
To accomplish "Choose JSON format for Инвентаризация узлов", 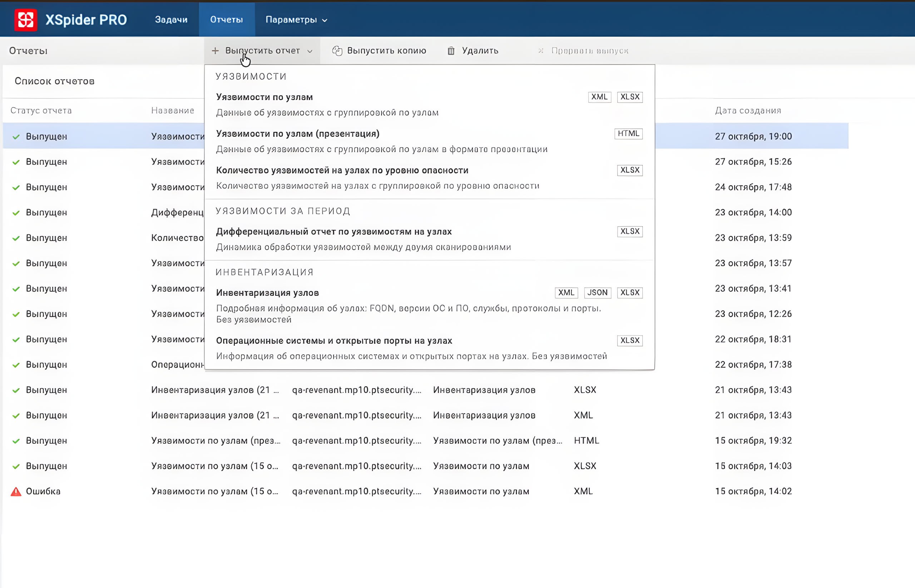I will coord(597,293).
